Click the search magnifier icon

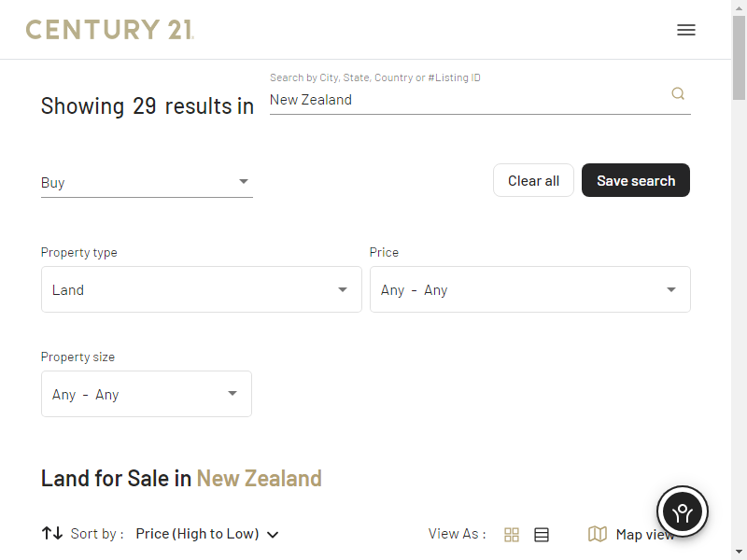point(678,93)
